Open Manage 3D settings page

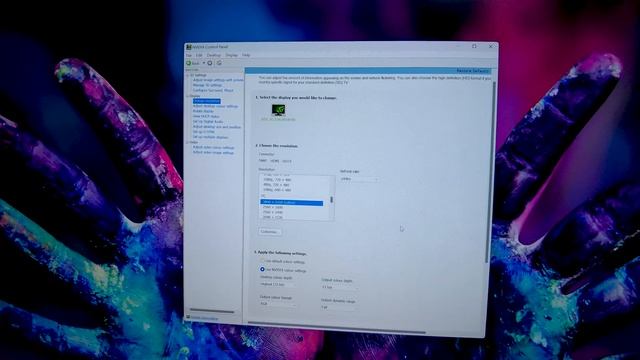(x=207, y=85)
